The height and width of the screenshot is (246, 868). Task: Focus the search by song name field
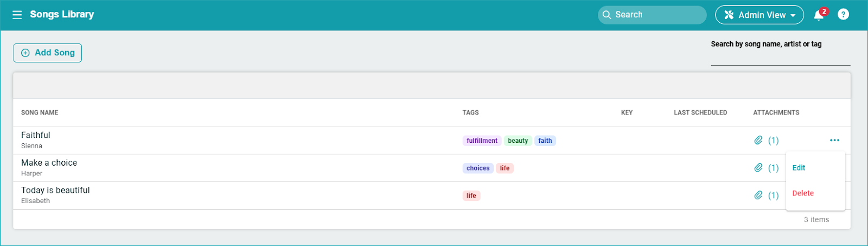tap(780, 58)
